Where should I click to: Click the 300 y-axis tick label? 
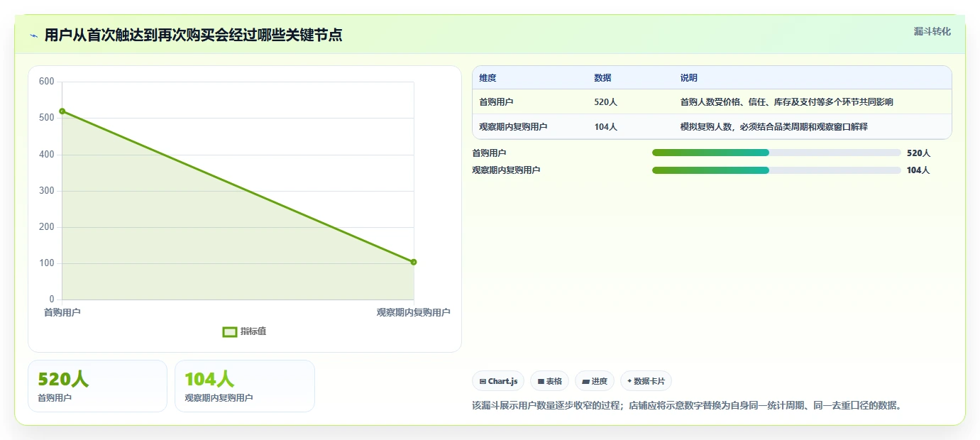click(x=47, y=191)
